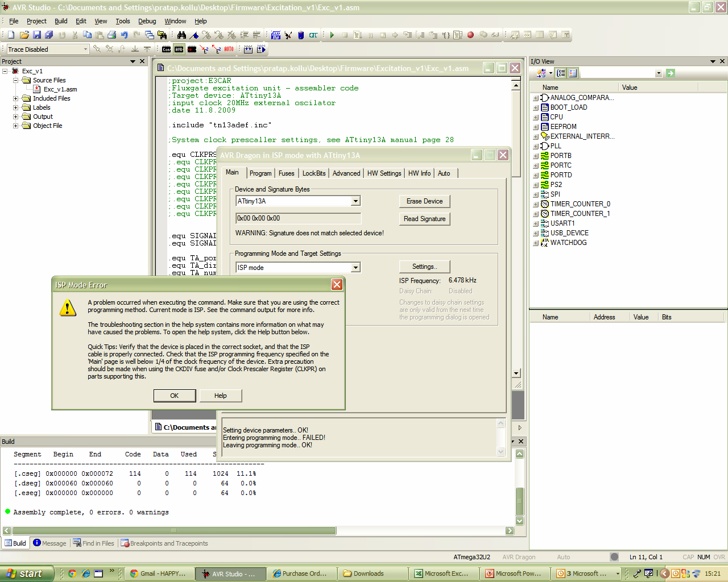Click the Erase Device button
The image size is (728, 582).
pos(424,201)
